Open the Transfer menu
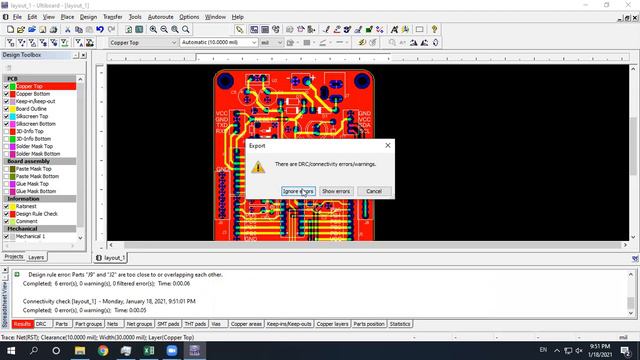Viewport: 640px width, 360px height. tap(113, 17)
